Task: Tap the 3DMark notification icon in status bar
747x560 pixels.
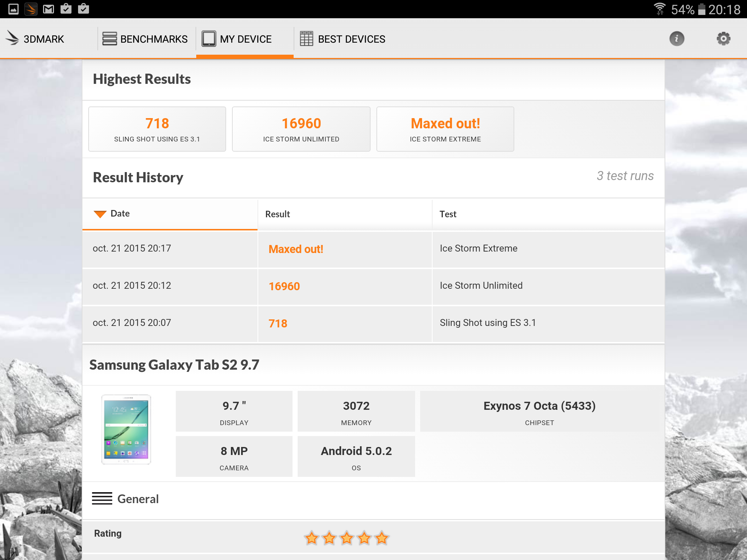Action: [x=31, y=9]
